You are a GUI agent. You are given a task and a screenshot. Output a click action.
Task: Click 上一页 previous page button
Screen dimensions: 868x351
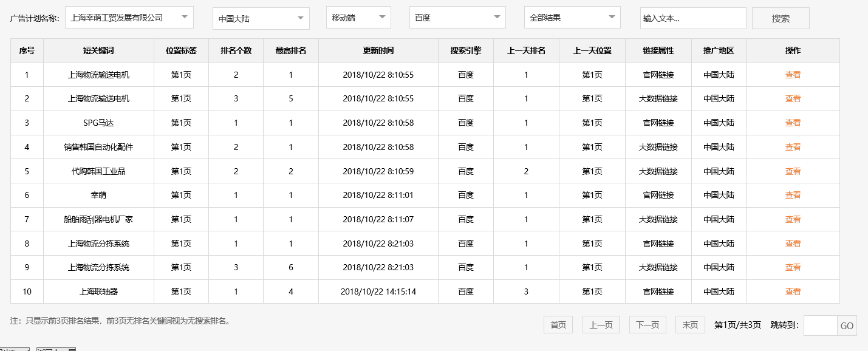[600, 324]
